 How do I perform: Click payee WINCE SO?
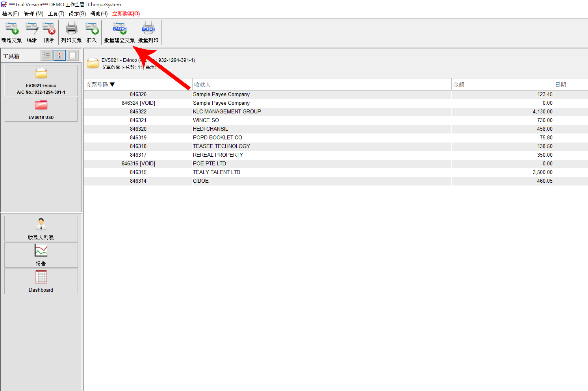[206, 120]
